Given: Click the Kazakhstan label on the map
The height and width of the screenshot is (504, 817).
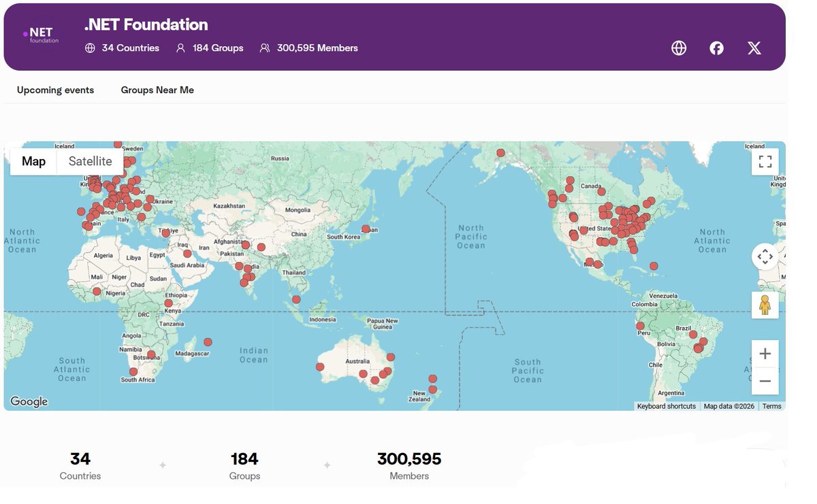Looking at the screenshot, I should tap(229, 205).
